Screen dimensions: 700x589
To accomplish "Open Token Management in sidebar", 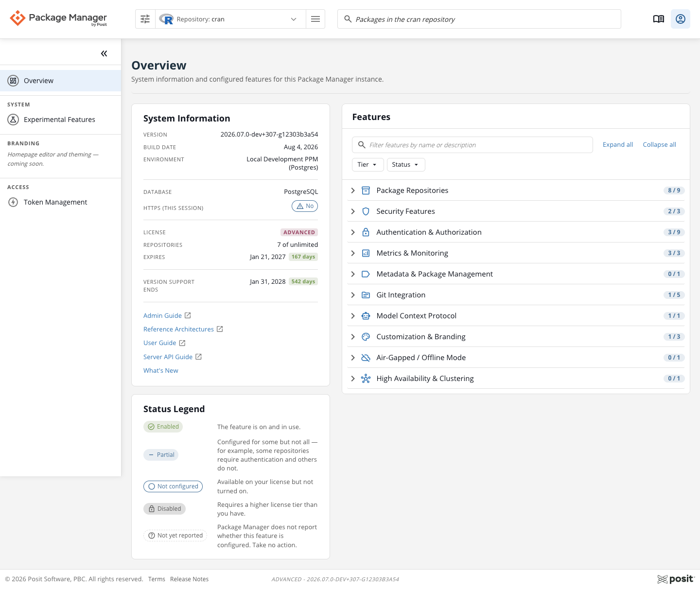I will coord(60,202).
